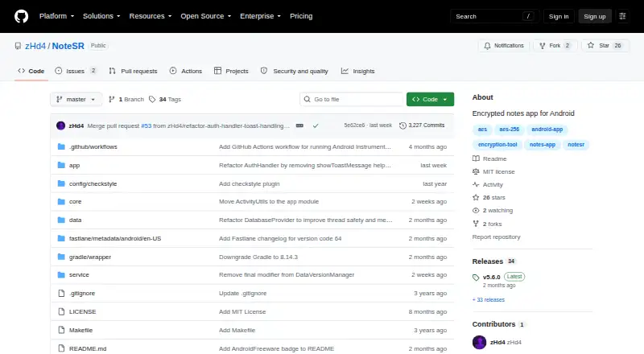Open the Resources dropdown

point(151,16)
